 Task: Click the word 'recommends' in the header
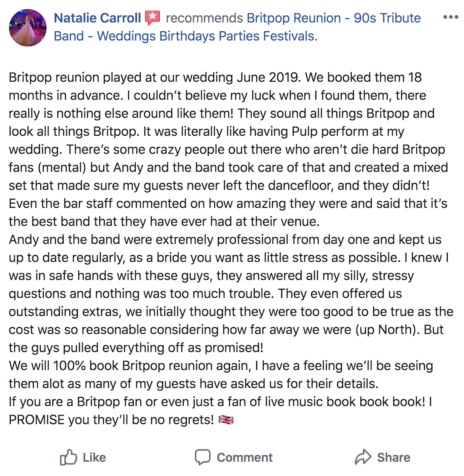(x=204, y=18)
